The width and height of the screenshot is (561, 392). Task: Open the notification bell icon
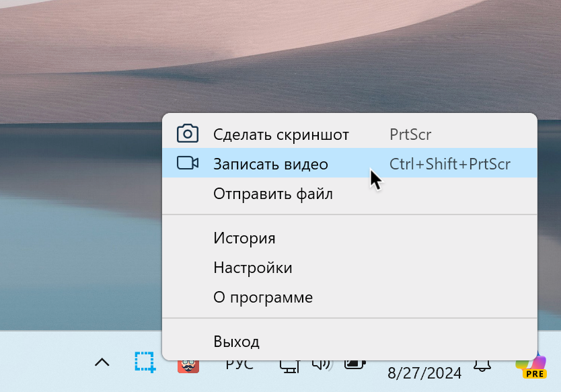pyautogui.click(x=482, y=363)
